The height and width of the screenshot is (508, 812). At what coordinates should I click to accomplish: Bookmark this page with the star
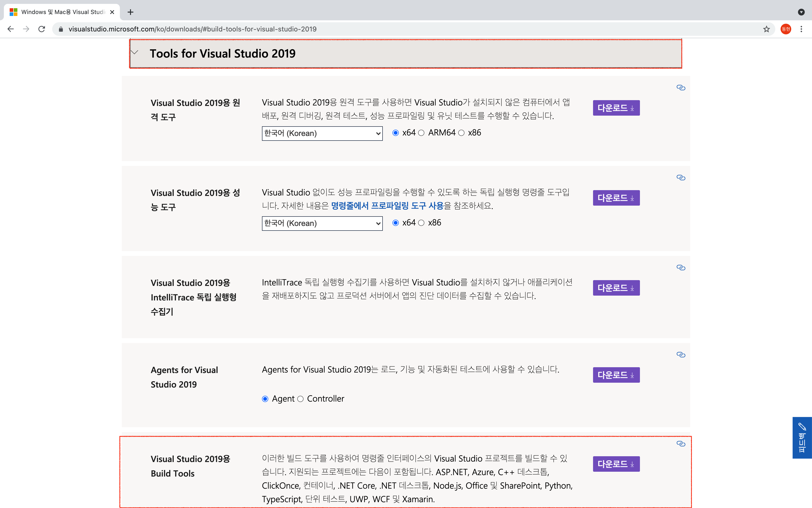(766, 29)
